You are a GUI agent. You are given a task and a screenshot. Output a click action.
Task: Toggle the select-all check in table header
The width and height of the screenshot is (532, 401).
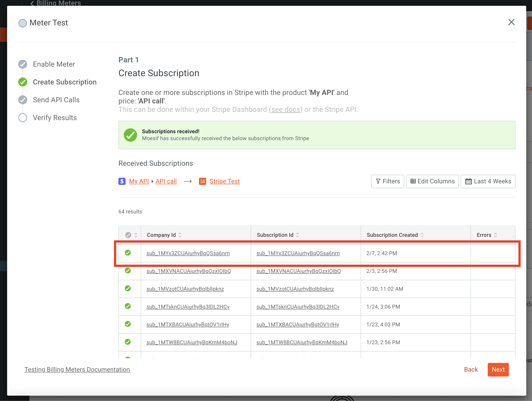click(128, 235)
